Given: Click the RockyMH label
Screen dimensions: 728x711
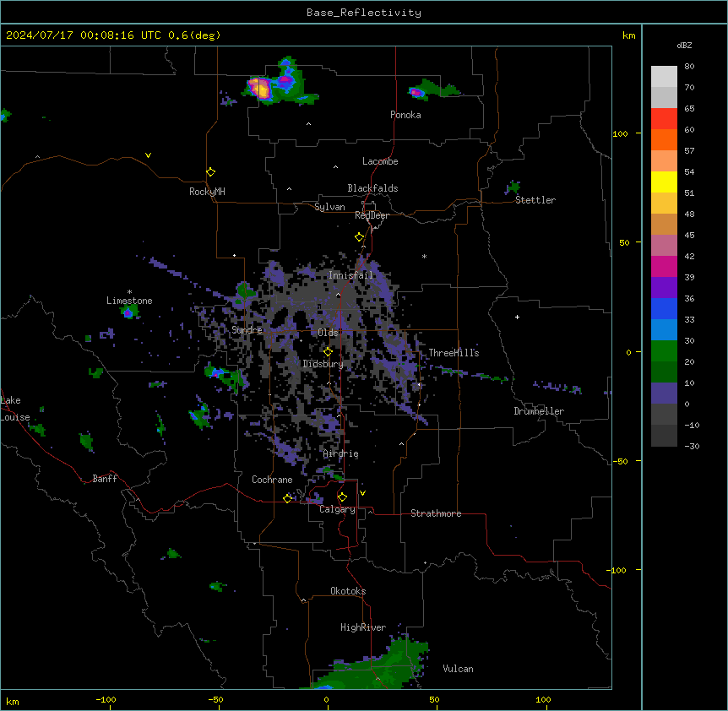Looking at the screenshot, I should click(x=207, y=192).
